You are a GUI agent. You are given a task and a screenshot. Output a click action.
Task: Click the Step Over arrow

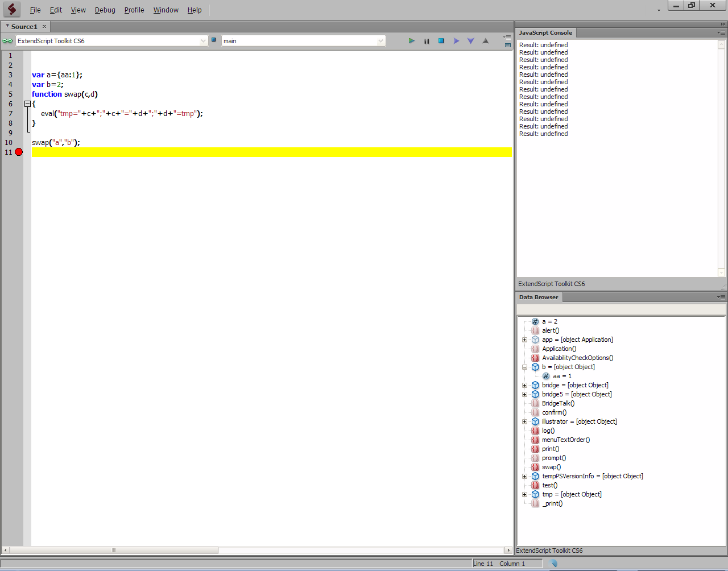pos(456,41)
